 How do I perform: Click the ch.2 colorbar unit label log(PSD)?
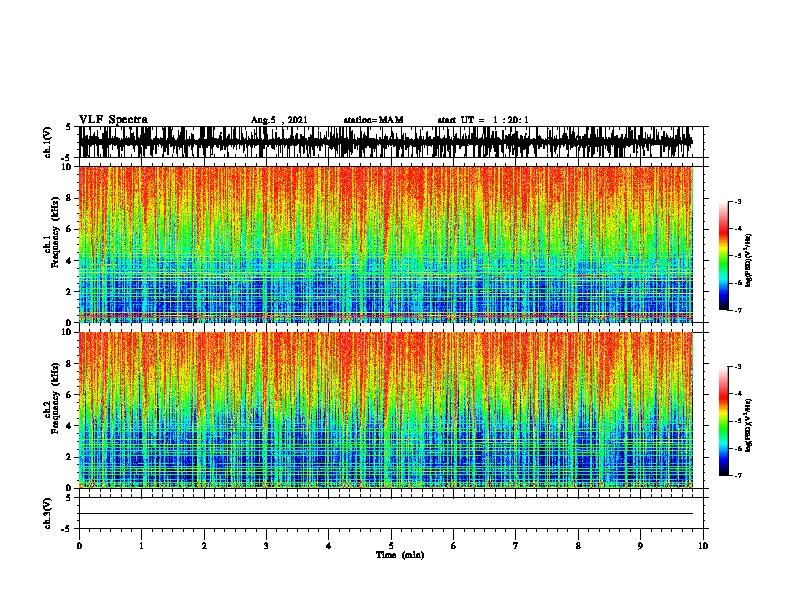pos(749,425)
